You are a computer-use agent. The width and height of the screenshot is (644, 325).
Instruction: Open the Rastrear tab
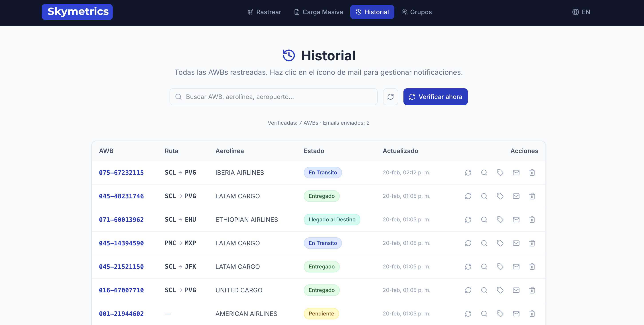click(x=264, y=12)
